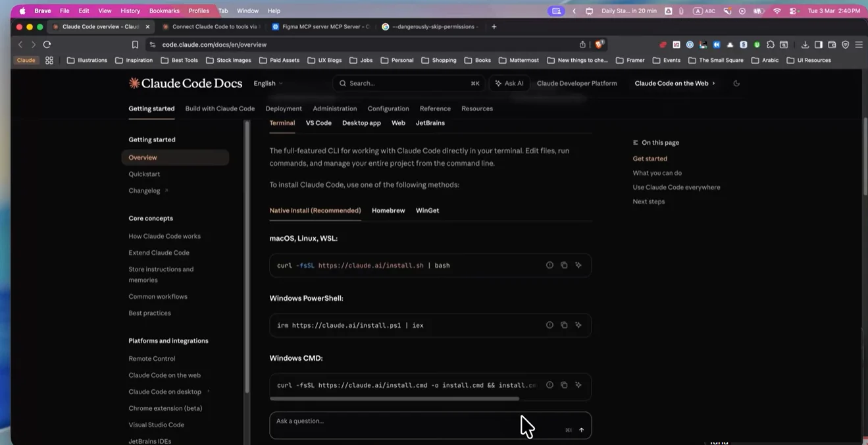The height and width of the screenshot is (445, 868).
Task: Open the Inspiration bookmarks folder
Action: click(134, 60)
